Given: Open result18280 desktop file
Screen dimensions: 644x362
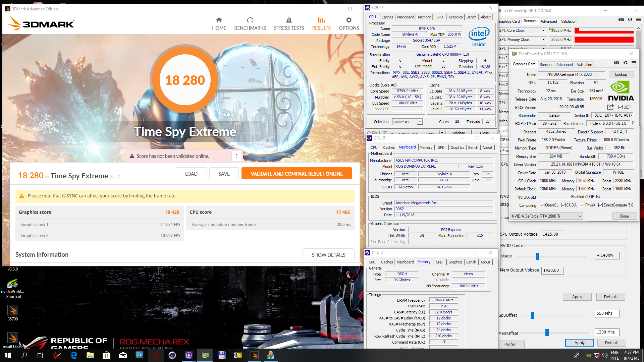Looking at the screenshot, I should point(12,340).
